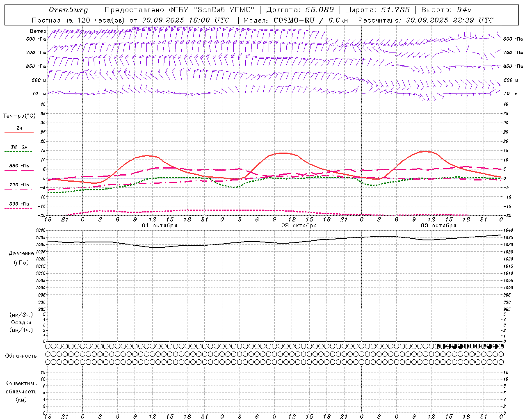
Task: Click the solid red line sample under "2м"
Action: coord(19,133)
